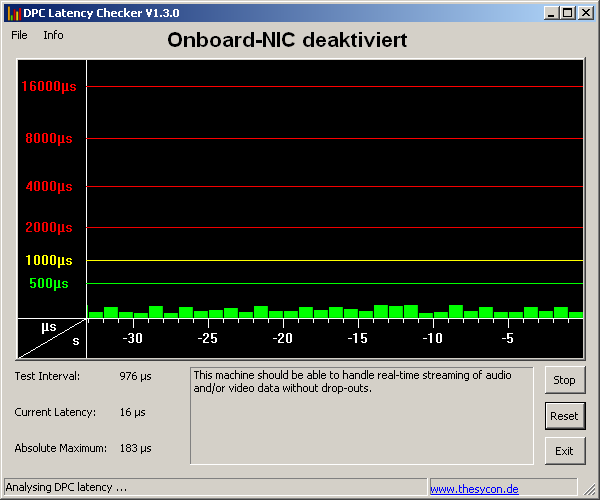The image size is (600, 500).
Task: Open the File menu
Action: [x=19, y=35]
